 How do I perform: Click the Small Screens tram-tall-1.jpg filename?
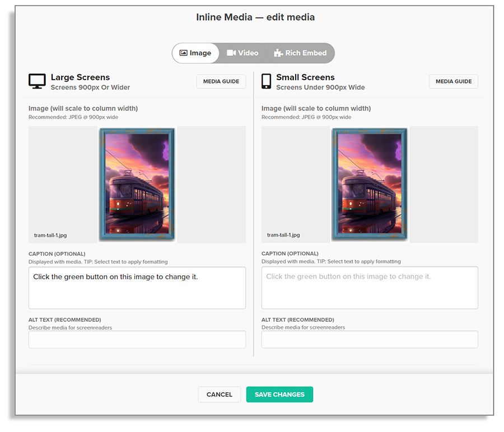coord(283,235)
